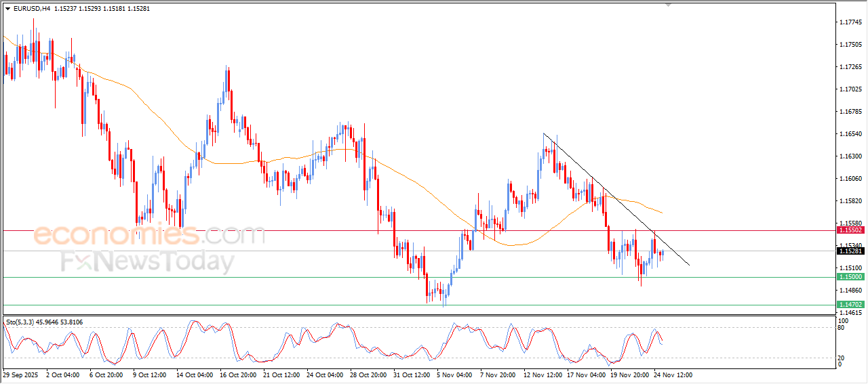This screenshot has height=384, width=868.
Task: Select the red 1.15502 resistance price tag
Action: pyautogui.click(x=850, y=230)
